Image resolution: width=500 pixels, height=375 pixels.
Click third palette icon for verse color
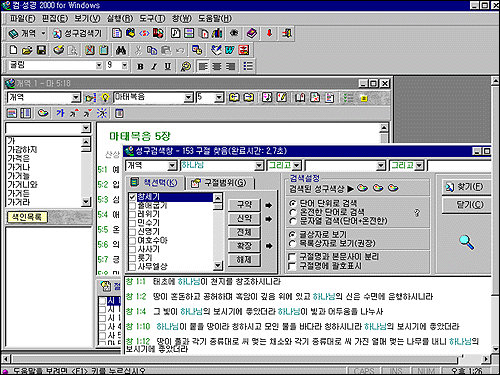click(x=393, y=188)
